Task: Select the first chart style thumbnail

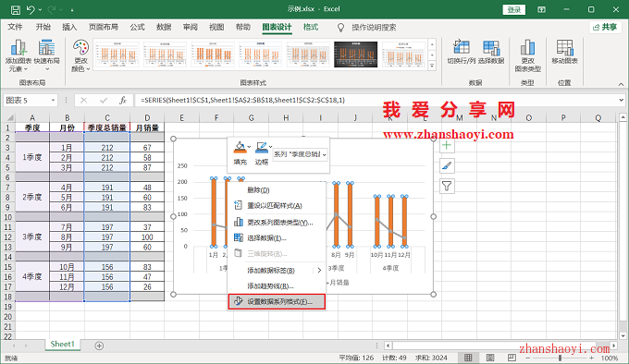Action: 117,55
